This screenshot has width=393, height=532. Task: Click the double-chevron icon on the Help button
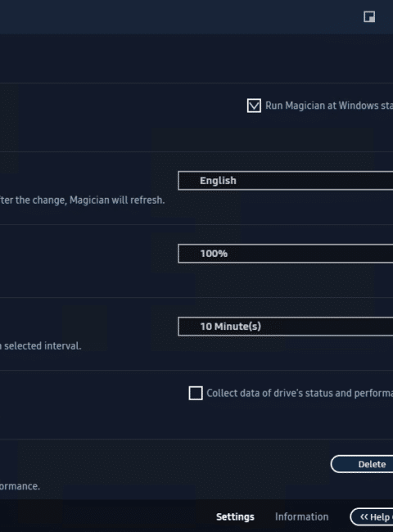[x=364, y=516]
